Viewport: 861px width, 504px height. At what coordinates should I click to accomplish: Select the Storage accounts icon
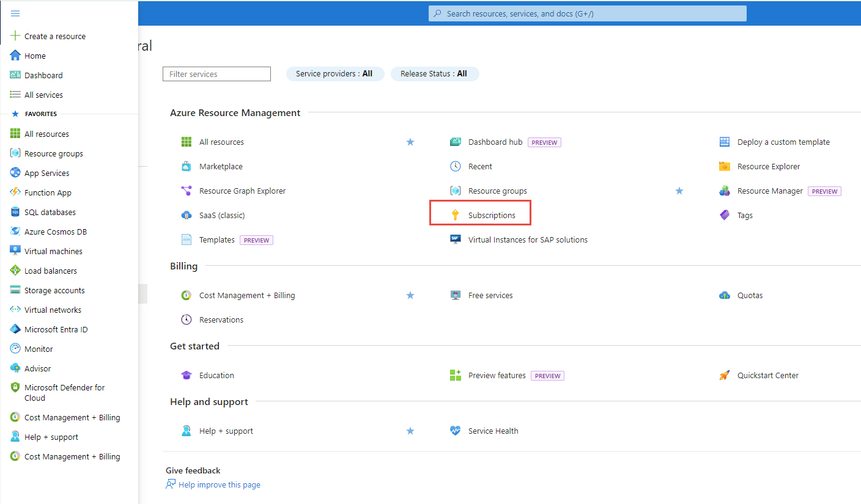point(15,290)
